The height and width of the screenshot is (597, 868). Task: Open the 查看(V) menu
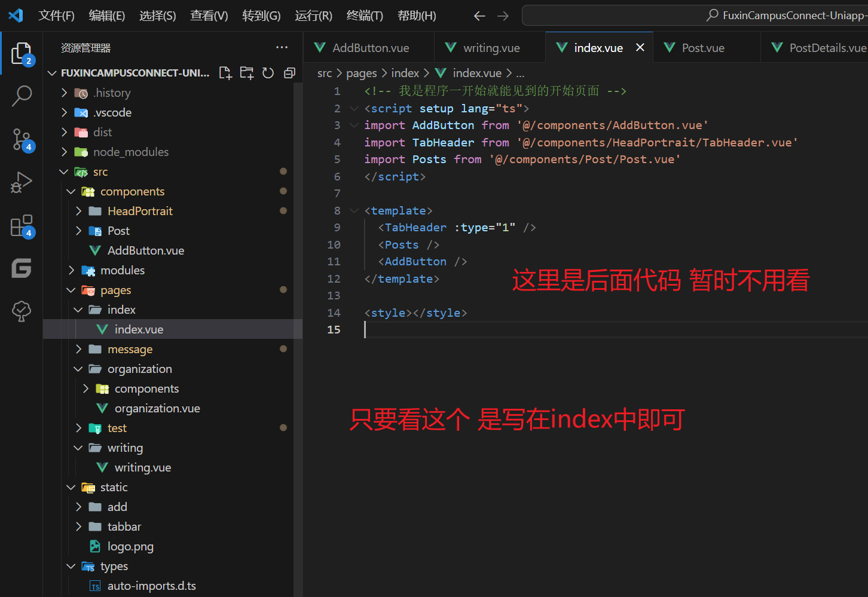coord(209,16)
